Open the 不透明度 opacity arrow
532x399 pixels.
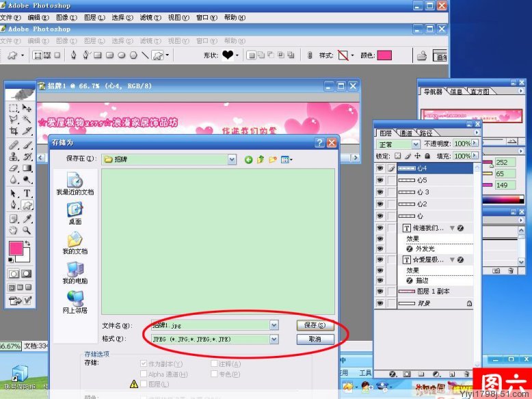(x=475, y=143)
